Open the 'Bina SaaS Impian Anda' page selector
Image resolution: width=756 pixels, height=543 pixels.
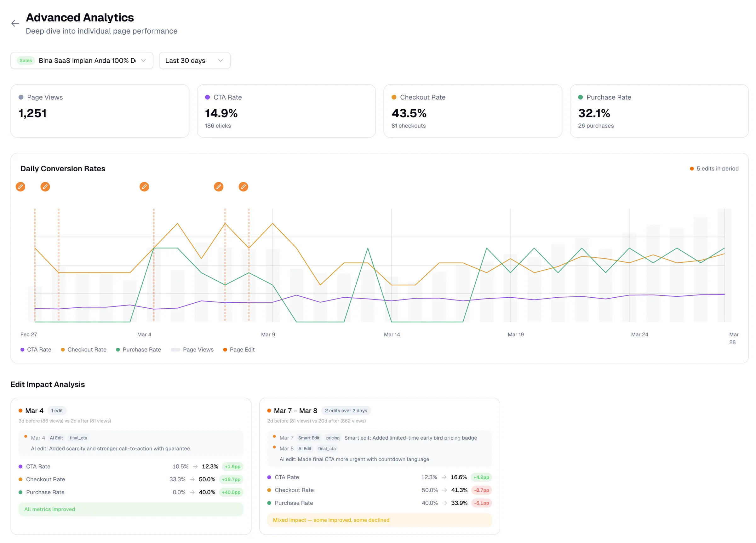click(x=82, y=60)
